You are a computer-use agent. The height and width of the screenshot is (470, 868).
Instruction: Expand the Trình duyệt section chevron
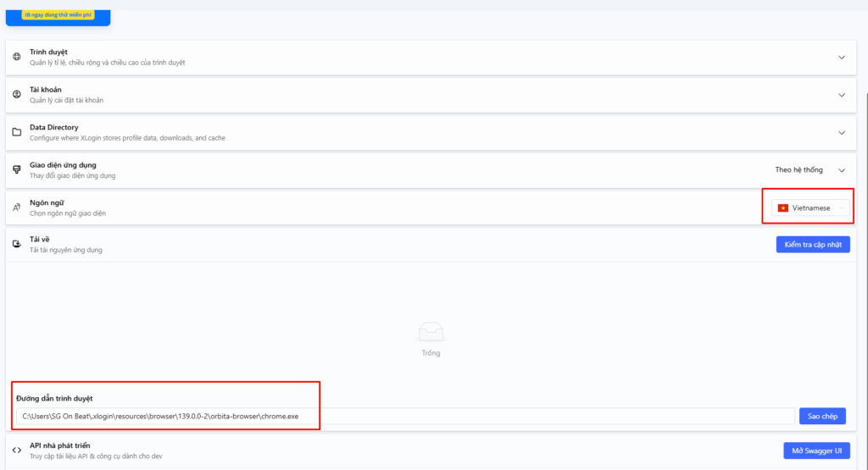841,58
